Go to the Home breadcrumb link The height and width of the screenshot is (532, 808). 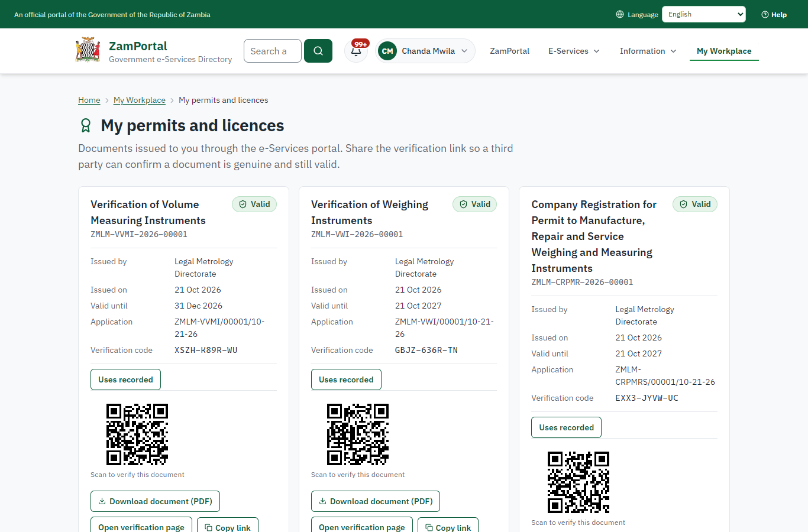pos(89,100)
